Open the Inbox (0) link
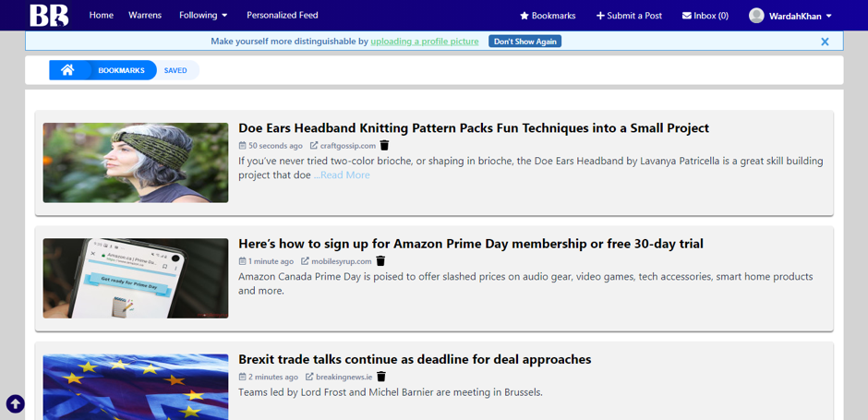This screenshot has width=868, height=420. coord(705,16)
